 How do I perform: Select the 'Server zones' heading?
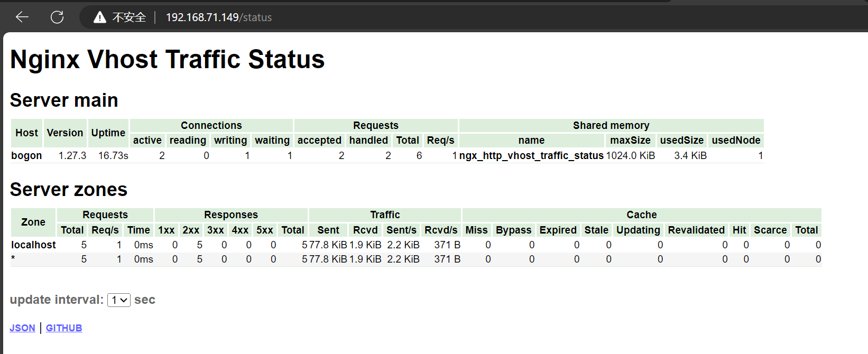click(69, 189)
